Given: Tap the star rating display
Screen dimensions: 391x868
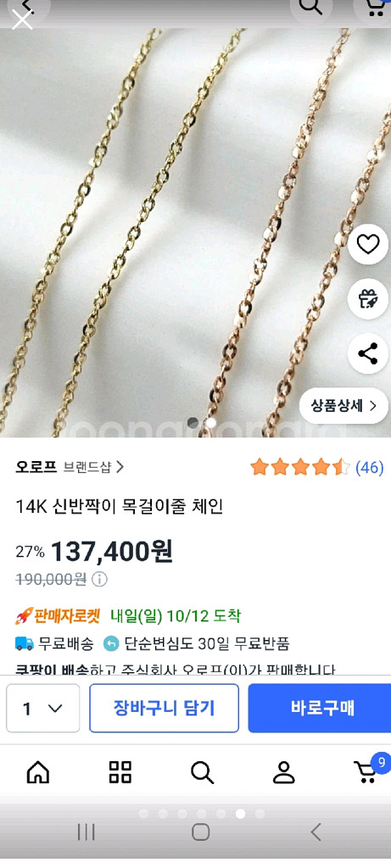Looking at the screenshot, I should [x=300, y=468].
